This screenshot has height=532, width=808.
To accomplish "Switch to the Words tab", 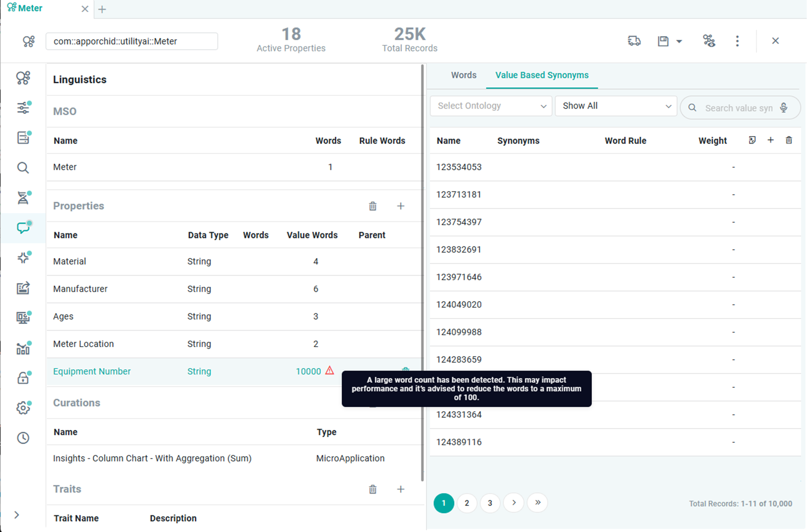I will click(463, 75).
